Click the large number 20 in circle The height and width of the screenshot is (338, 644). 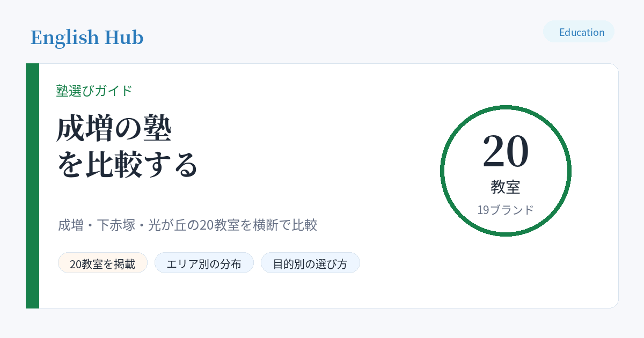pos(506,151)
